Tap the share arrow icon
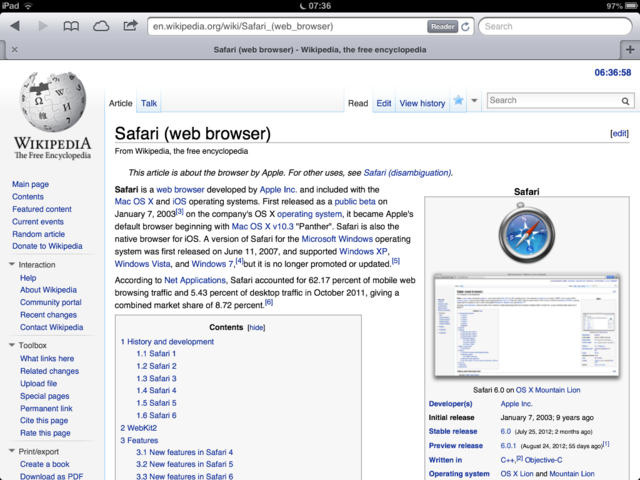This screenshot has height=480, width=640. (x=130, y=26)
